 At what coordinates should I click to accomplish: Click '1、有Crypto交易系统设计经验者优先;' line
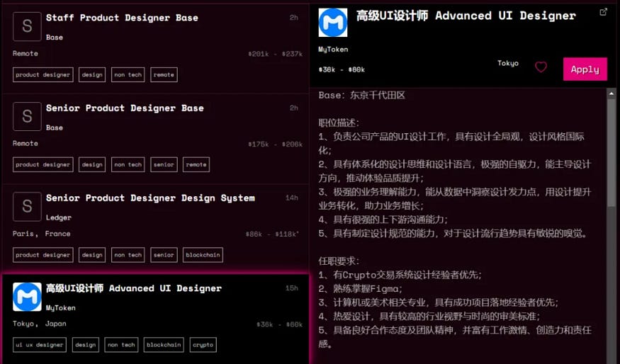pos(400,275)
